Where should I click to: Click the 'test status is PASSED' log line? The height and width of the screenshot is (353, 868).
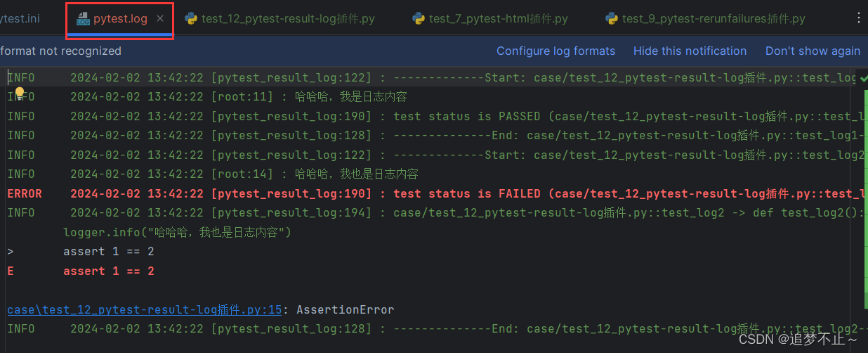[434, 116]
